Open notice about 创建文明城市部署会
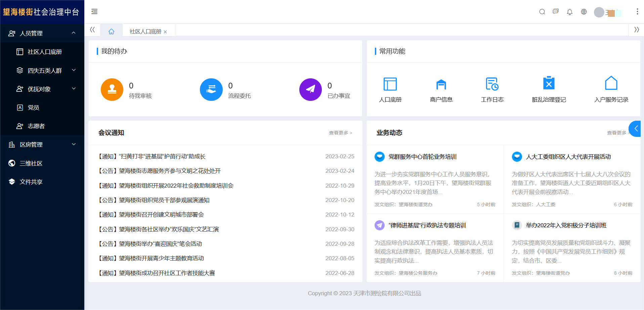Screen dimensions: 644x310 (151, 215)
